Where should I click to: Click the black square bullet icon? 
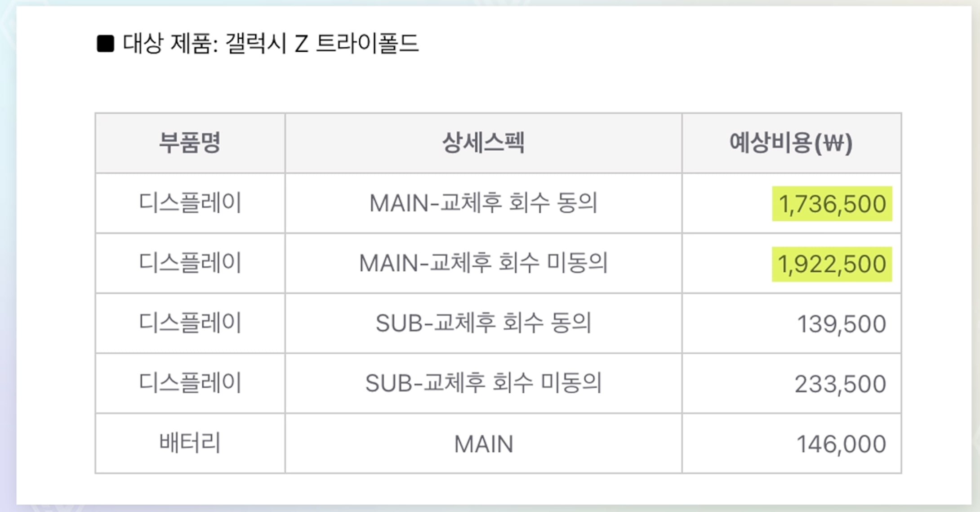[x=106, y=44]
